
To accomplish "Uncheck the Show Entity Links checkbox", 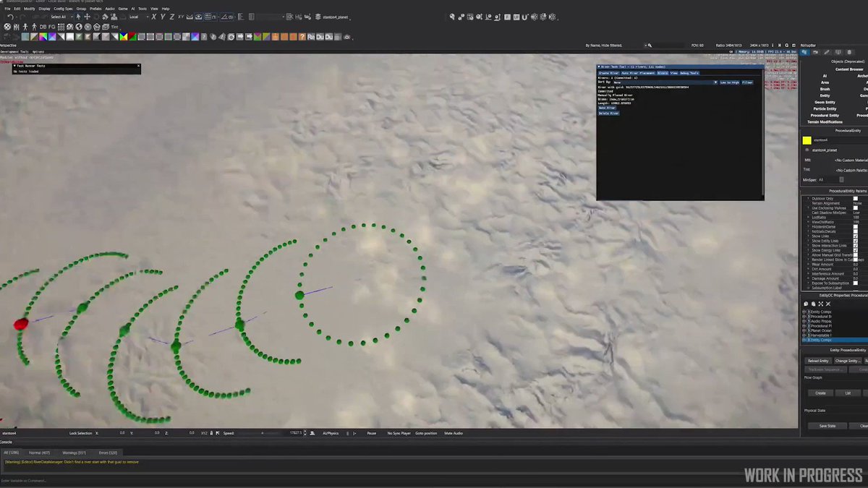I will pos(856,241).
